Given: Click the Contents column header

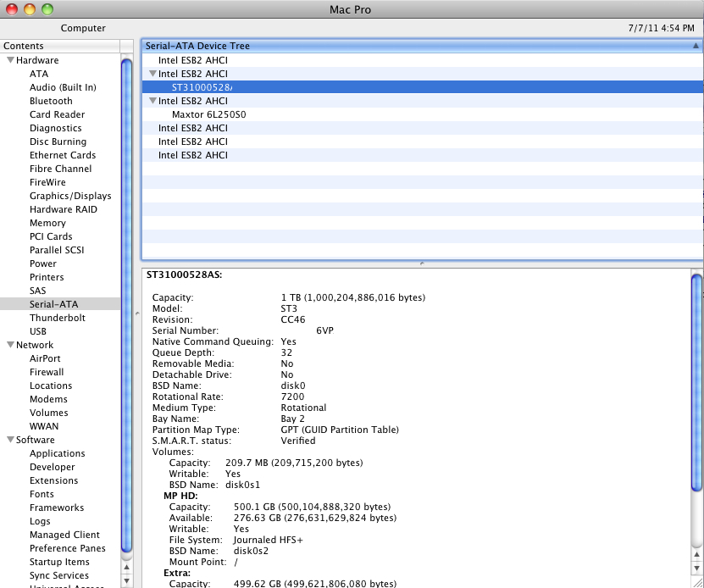Looking at the screenshot, I should click(59, 46).
